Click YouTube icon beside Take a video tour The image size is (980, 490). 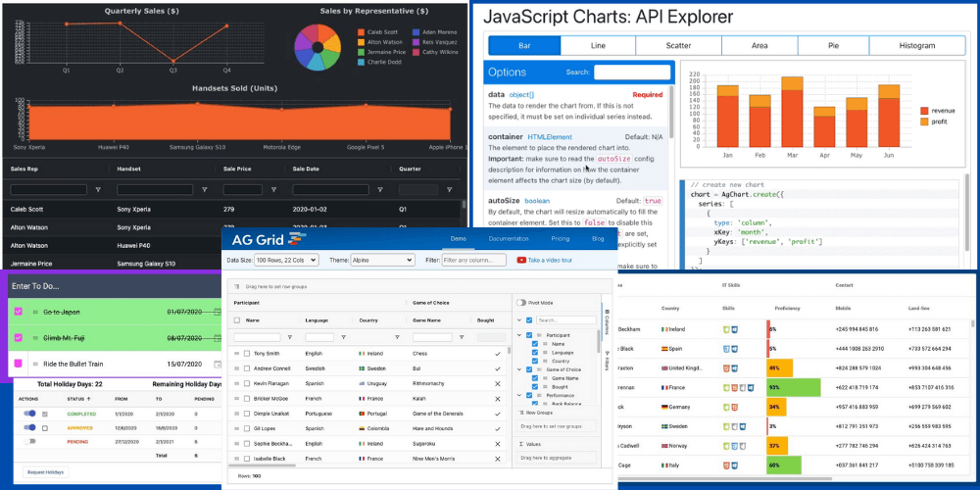(520, 260)
